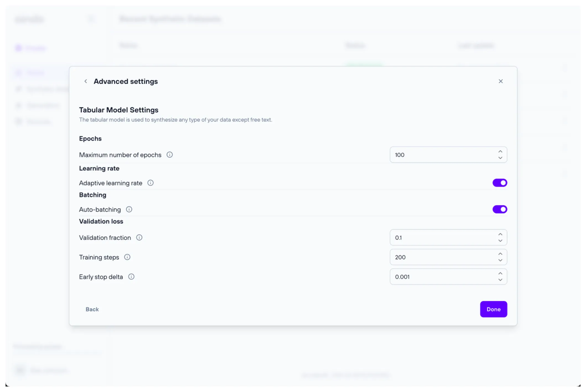Toggle off Adaptive learning rate switch

point(499,183)
